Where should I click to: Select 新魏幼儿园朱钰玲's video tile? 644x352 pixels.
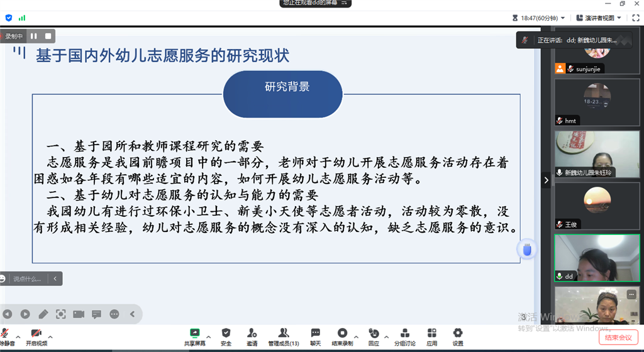[597, 154]
